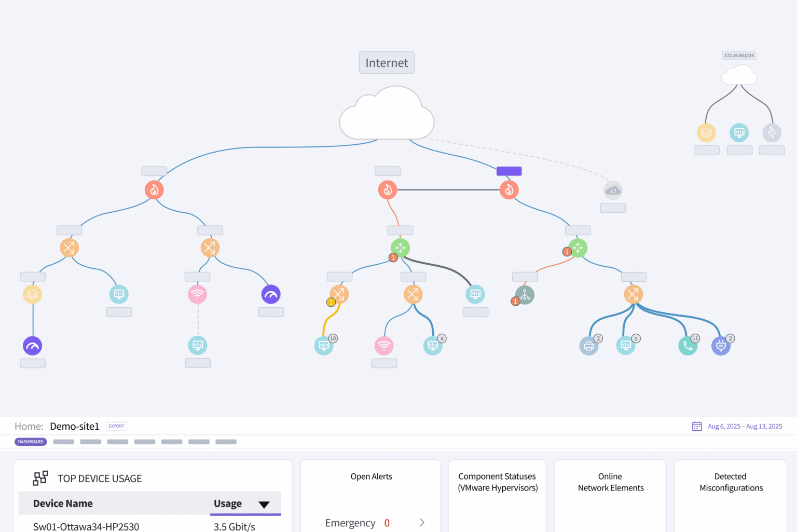Switch to the DASHBOARD tab
Image resolution: width=797 pixels, height=532 pixels.
30,442
